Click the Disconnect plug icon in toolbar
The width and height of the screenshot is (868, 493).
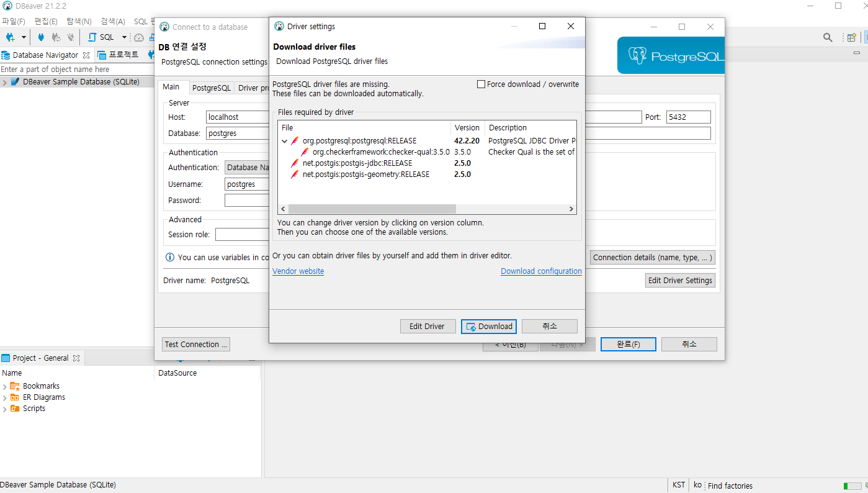(70, 37)
